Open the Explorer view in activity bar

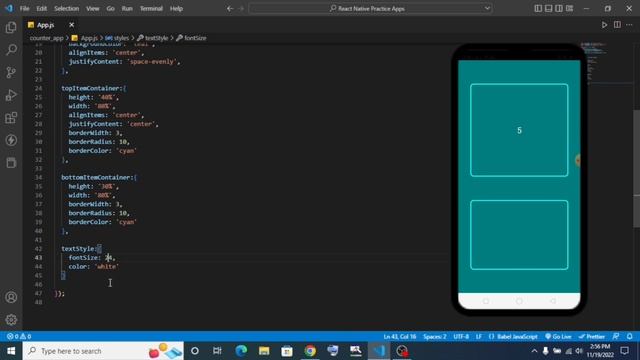click(x=11, y=27)
